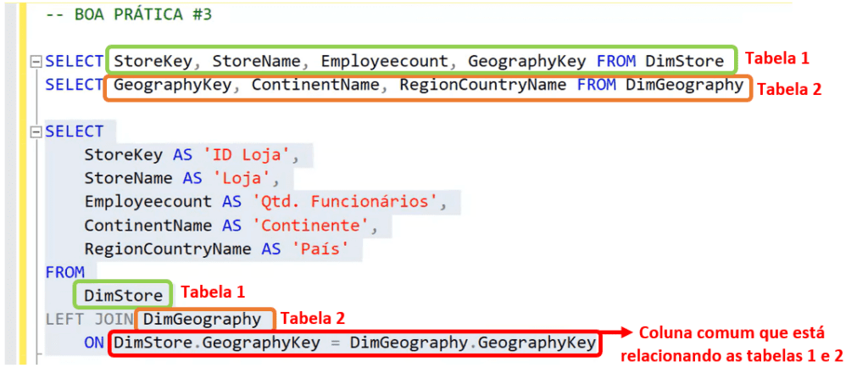Viewport: 868px width, 379px height.
Task: Click DimStore on the line below FROM
Action: (124, 296)
